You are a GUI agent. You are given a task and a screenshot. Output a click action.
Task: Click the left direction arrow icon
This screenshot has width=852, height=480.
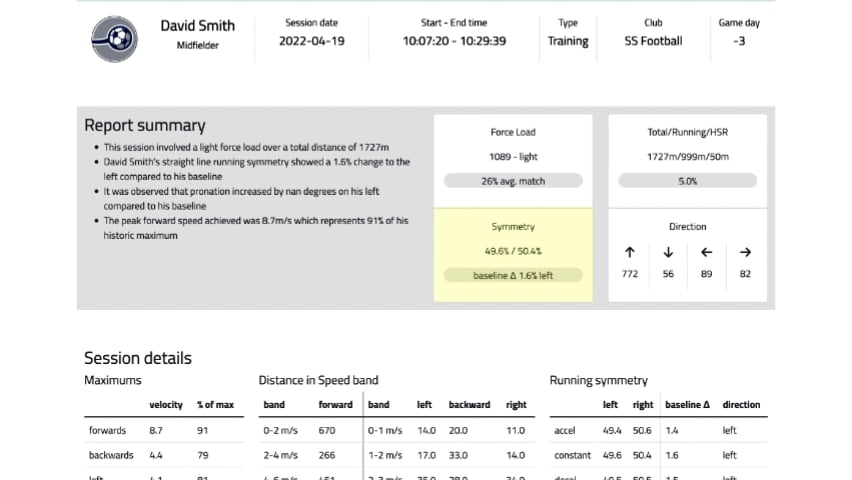coord(706,252)
